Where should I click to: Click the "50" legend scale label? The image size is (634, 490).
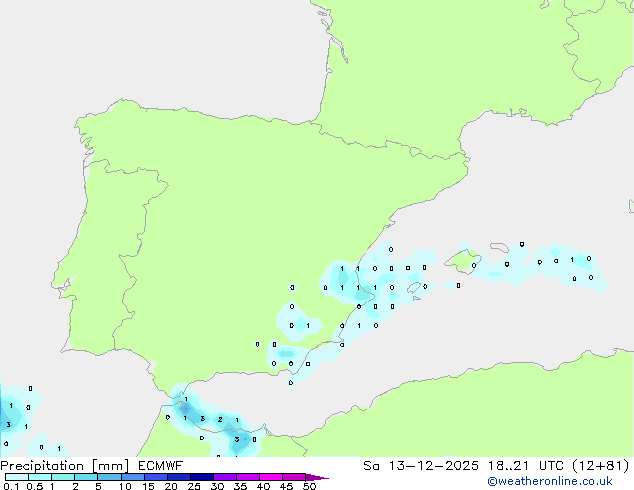pos(310,486)
